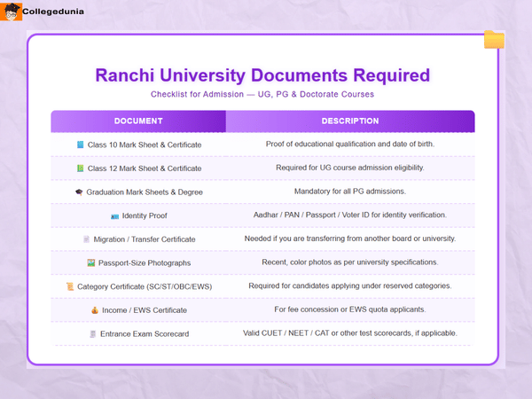Click 'Mandatory for all PG admissions' description
Viewport: 532px width, 399px height.
(350, 192)
